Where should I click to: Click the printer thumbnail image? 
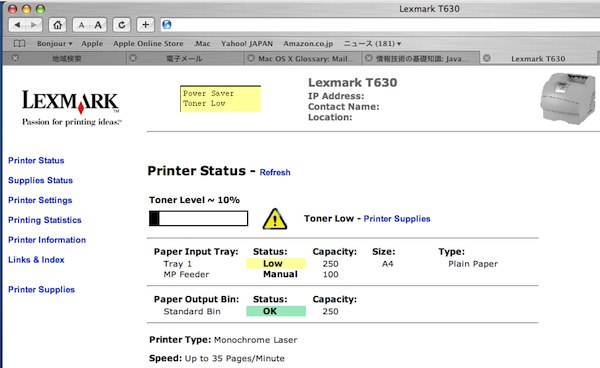click(x=567, y=98)
